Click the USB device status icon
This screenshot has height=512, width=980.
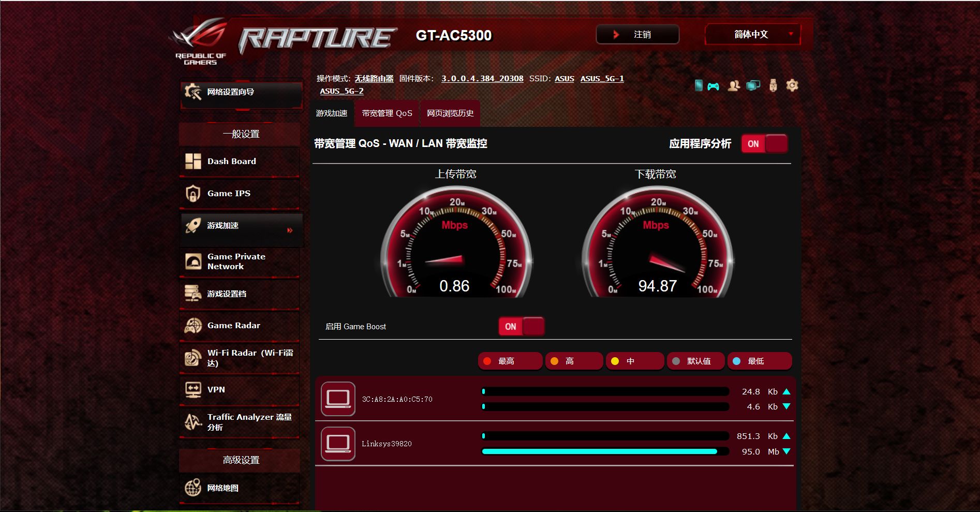tap(773, 85)
